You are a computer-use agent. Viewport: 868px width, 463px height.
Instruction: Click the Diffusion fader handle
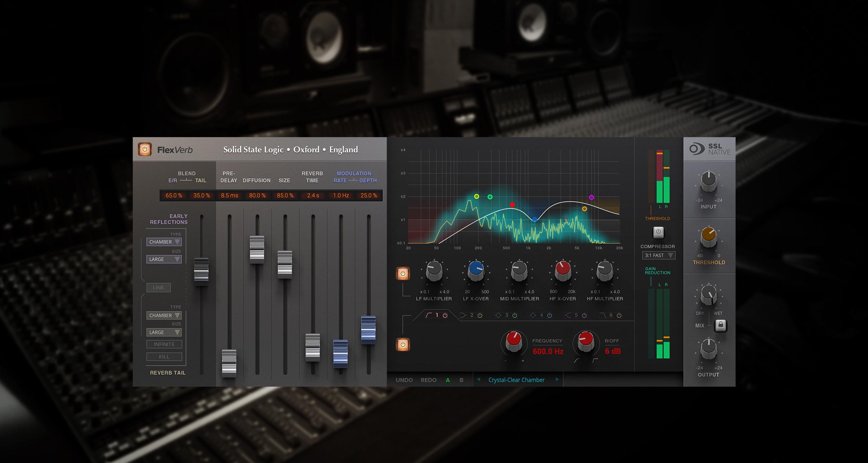point(257,250)
